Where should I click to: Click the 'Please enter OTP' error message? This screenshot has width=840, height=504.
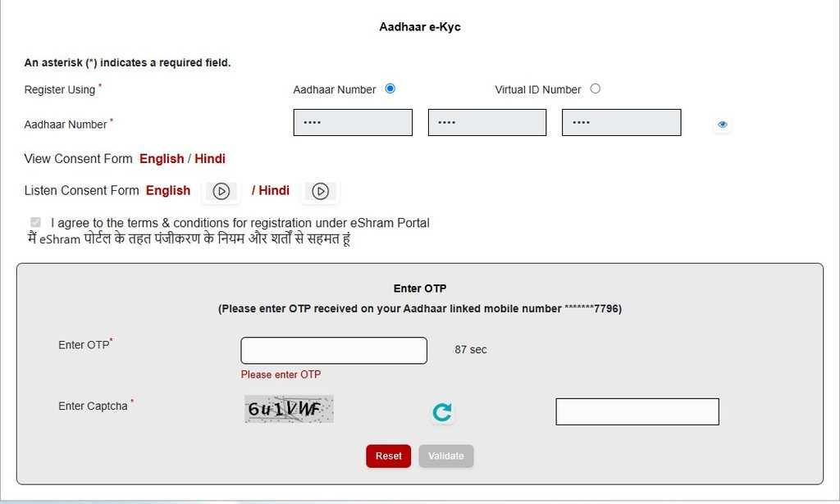(281, 375)
